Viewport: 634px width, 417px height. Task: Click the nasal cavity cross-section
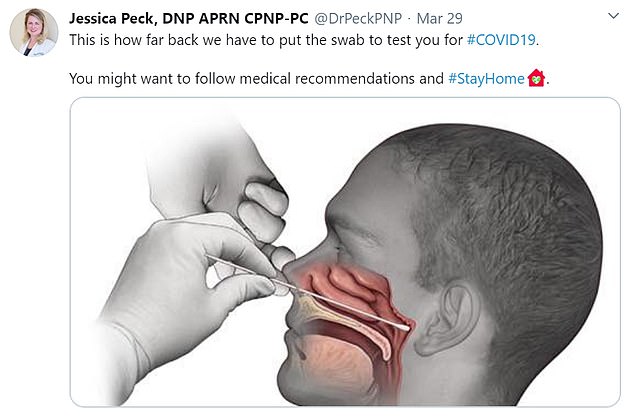[x=348, y=293]
